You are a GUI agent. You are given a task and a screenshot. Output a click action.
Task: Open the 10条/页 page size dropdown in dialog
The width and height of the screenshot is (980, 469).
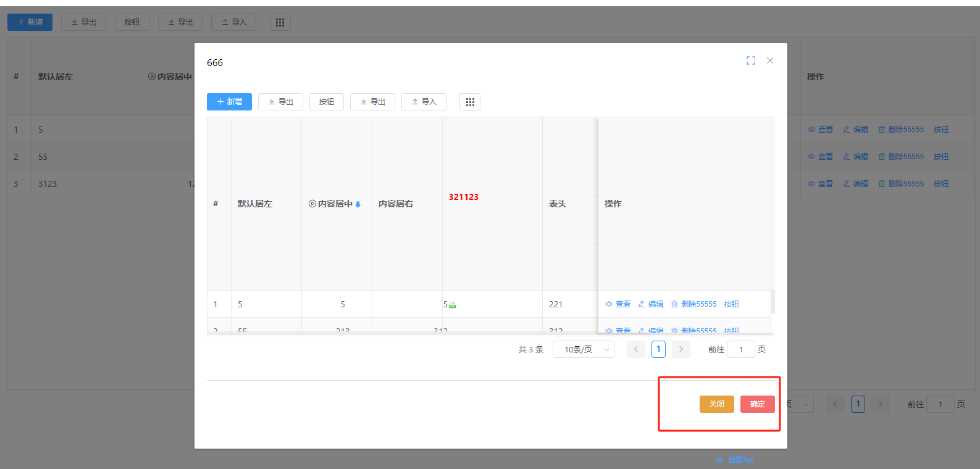tap(583, 349)
